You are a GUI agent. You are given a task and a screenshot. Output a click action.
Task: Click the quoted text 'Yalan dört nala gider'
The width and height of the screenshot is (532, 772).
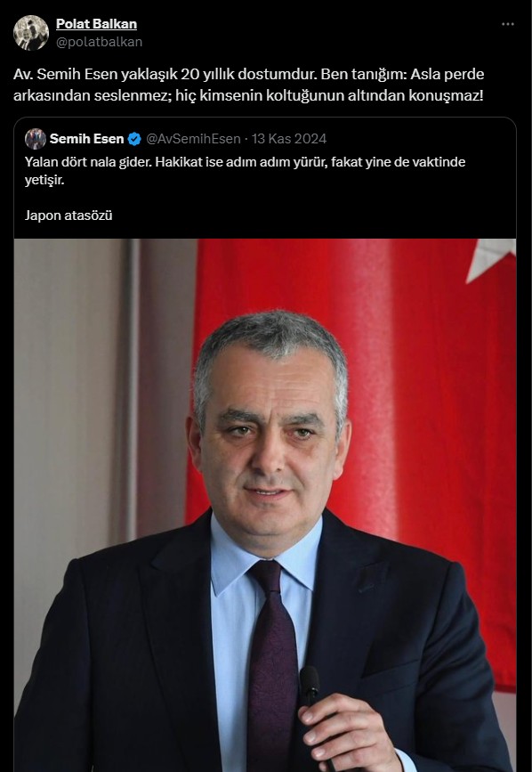88,162
